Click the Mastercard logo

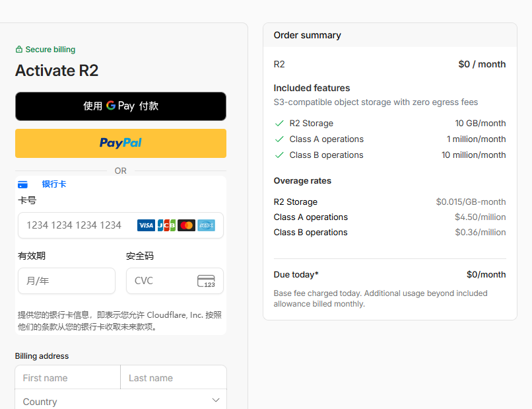pos(186,225)
